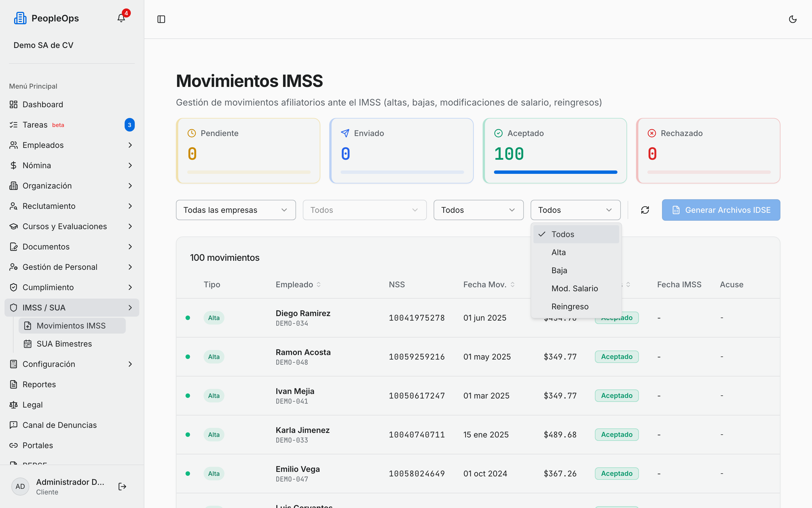Click the Configuración calculator icon
Viewport: 812px width, 508px height.
click(x=14, y=364)
